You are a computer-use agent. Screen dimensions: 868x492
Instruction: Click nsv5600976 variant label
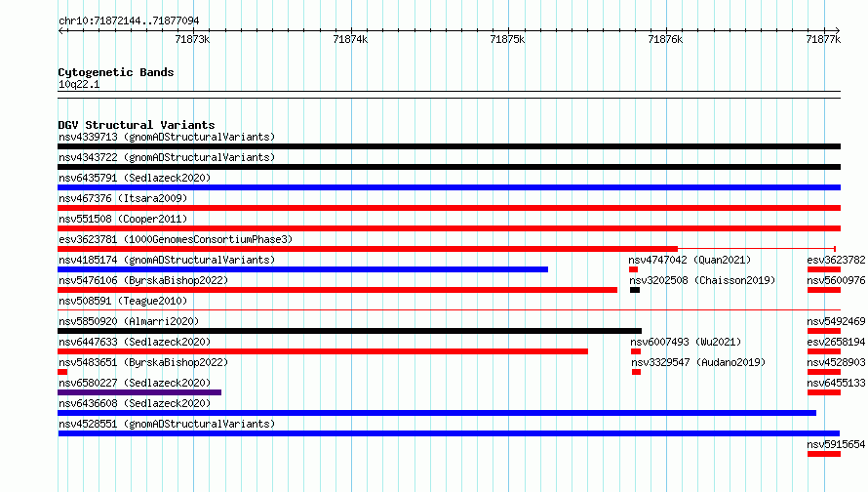point(836,280)
